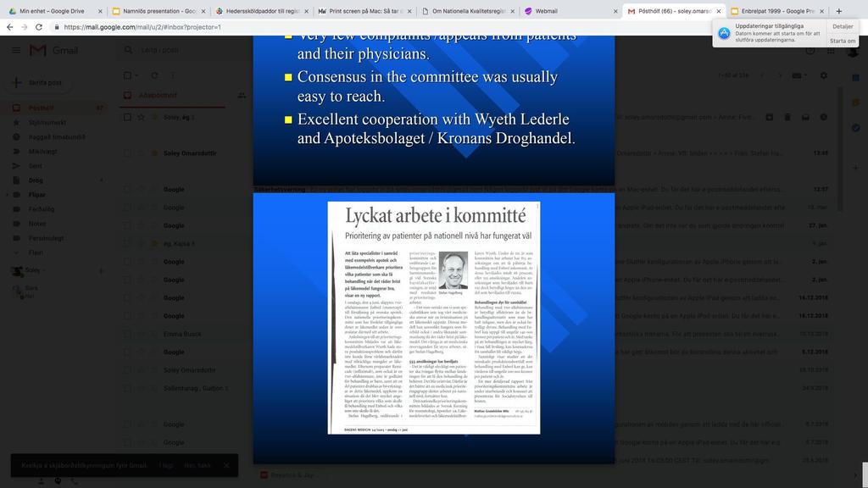The height and width of the screenshot is (488, 868).
Task: Click the Lyckat arbete i kommitté article image
Action: coord(433,318)
